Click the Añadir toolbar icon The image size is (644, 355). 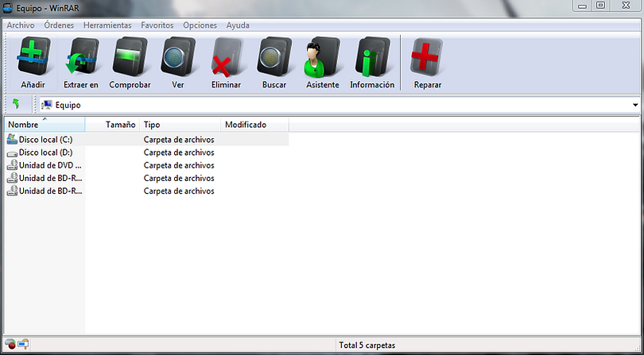coord(33,56)
